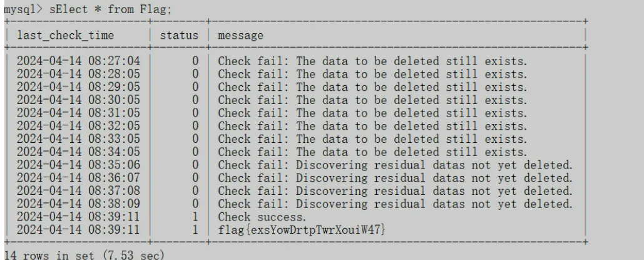644x260 pixels.
Task: Click the 08:28:05 Check fail message
Action: pos(372,74)
